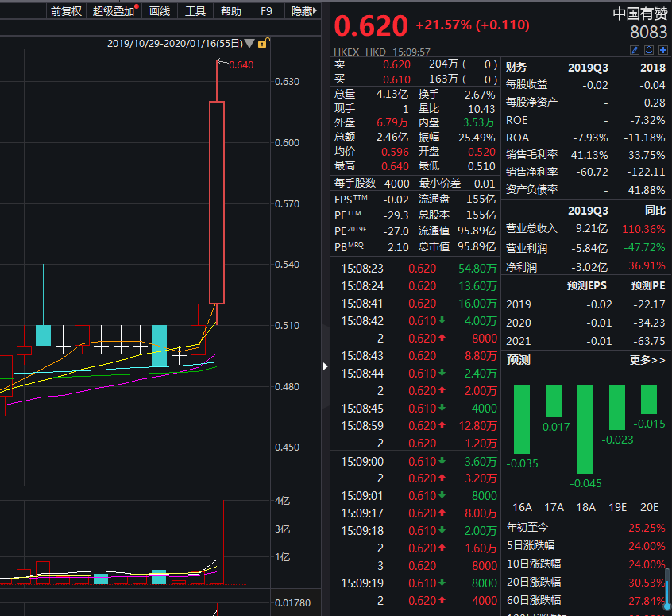Set a price alert with the bell icon
This screenshot has height=616, width=672.
pos(649,50)
